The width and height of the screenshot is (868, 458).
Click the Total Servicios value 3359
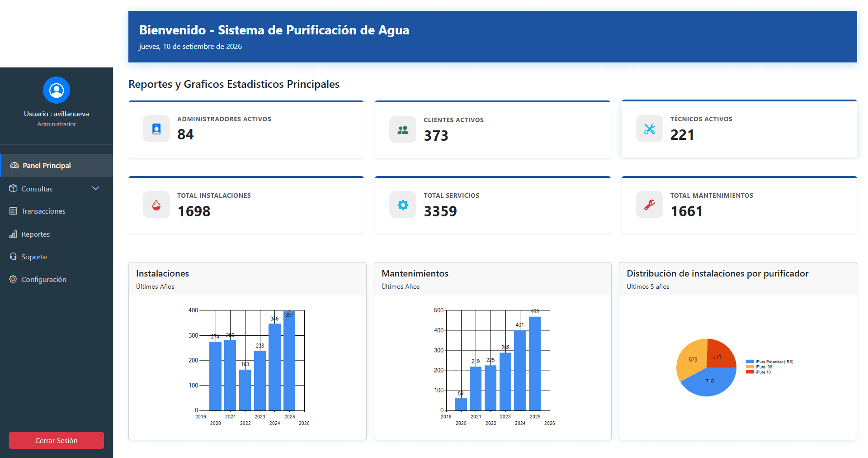[440, 211]
